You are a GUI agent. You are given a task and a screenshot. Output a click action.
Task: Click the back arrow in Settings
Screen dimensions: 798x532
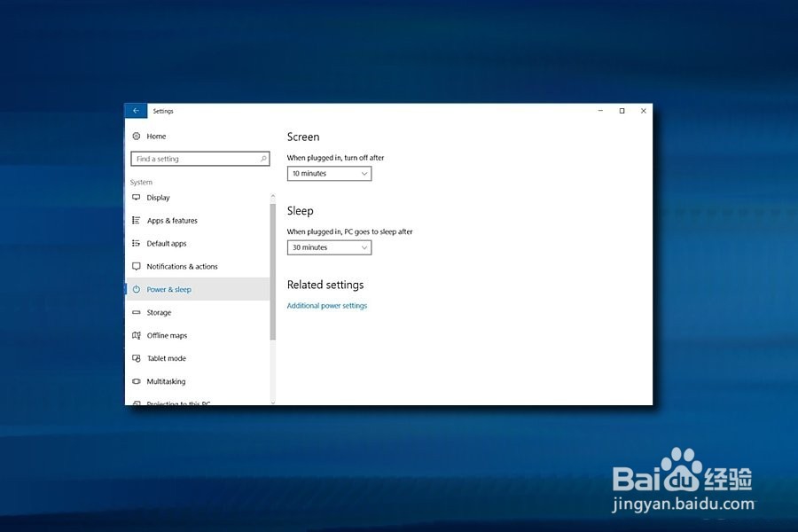136,111
